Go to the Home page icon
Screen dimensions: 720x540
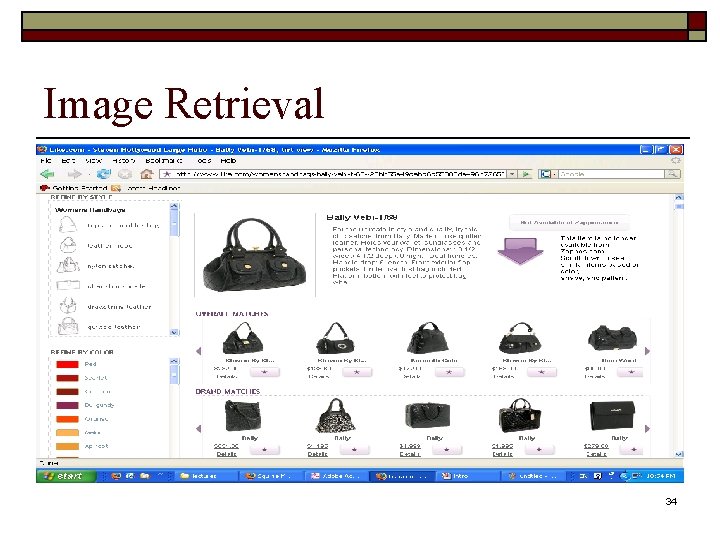146,174
